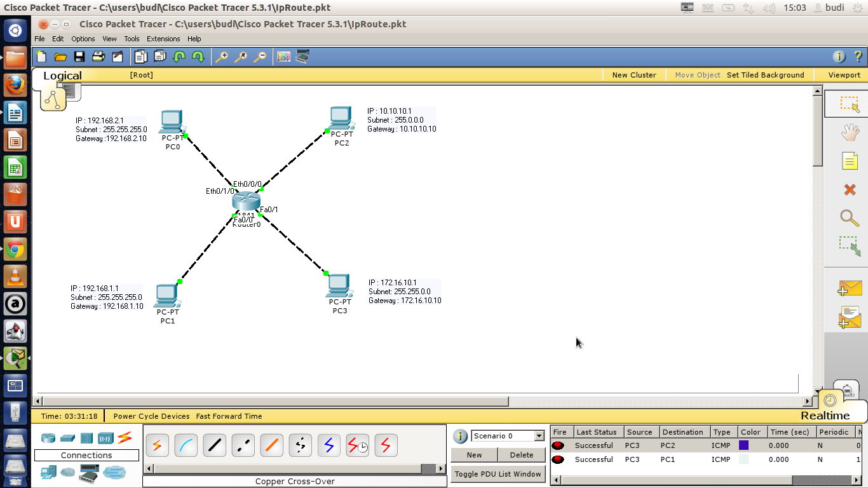Pick the Move Layout hand tool

(850, 133)
